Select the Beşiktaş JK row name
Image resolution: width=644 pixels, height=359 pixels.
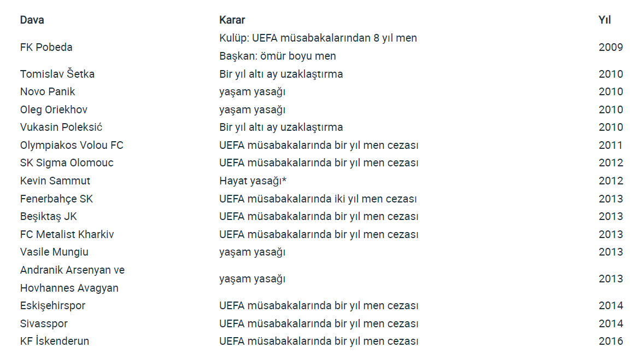click(49, 216)
